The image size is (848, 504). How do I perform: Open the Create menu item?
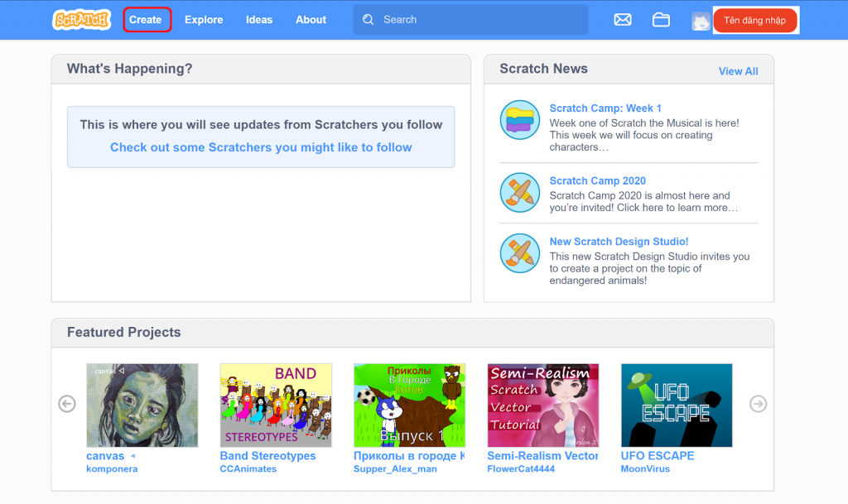[x=146, y=19]
